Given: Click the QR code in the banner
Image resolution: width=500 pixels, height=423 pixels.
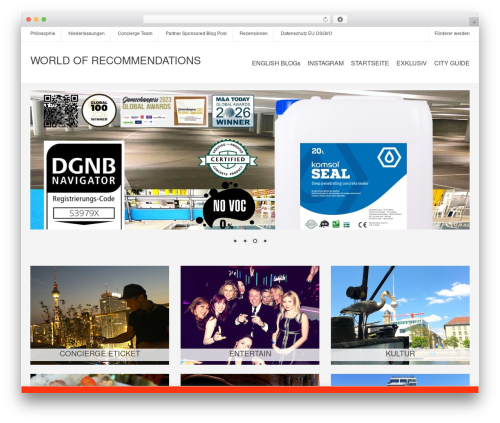Looking at the screenshot, I should (61, 111).
